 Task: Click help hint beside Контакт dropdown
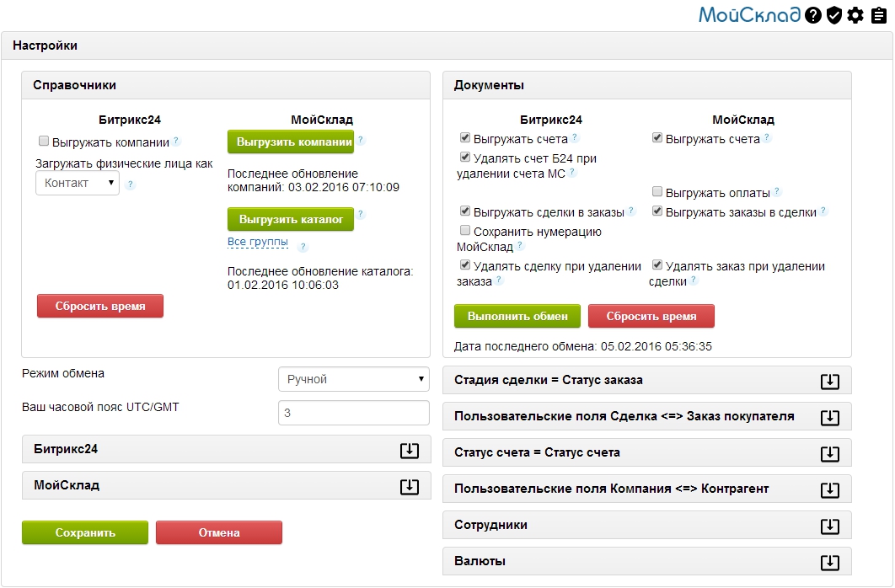point(131,184)
